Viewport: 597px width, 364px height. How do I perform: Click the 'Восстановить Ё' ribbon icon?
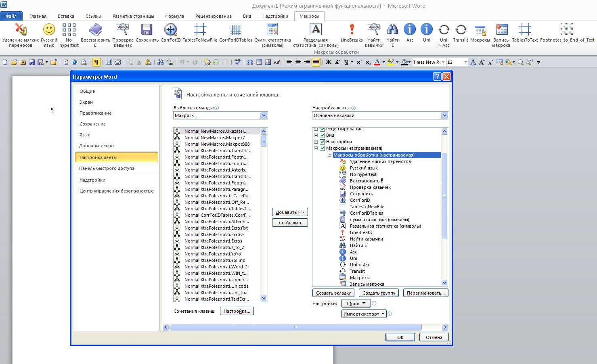[95, 35]
